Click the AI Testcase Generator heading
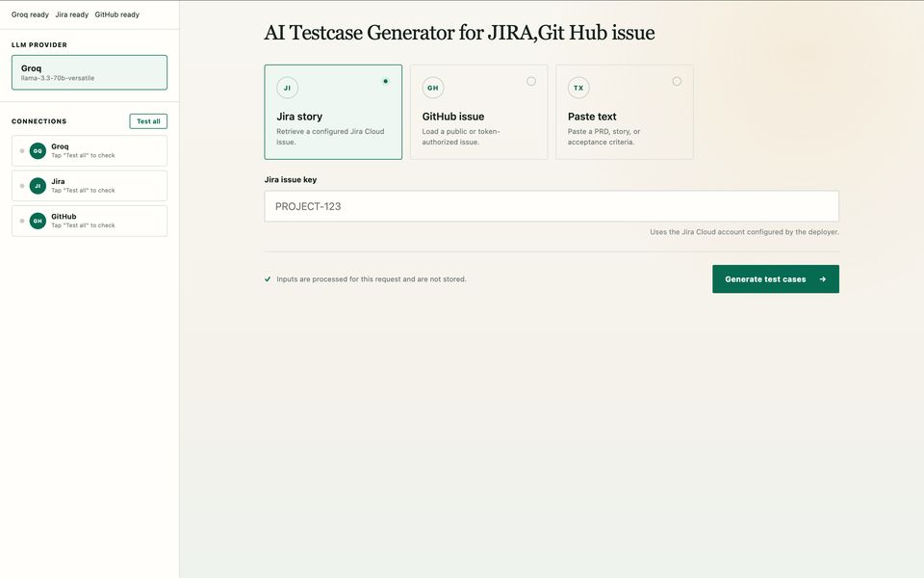Viewport: 924px width, 578px height. click(x=459, y=33)
